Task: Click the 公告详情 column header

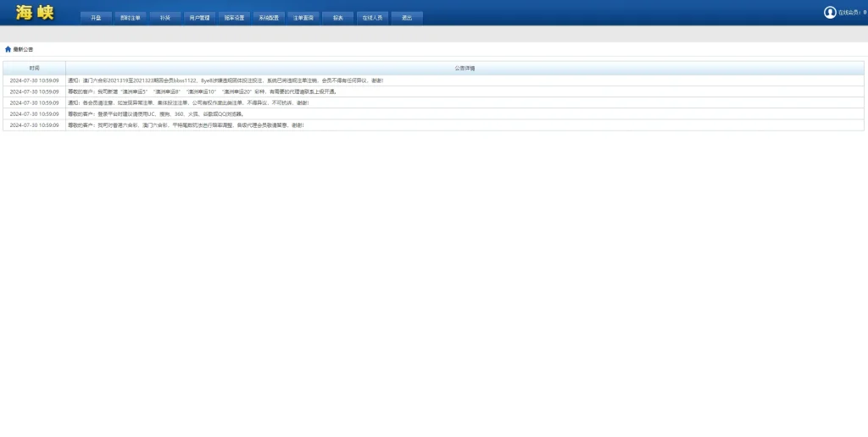Action: coord(465,68)
